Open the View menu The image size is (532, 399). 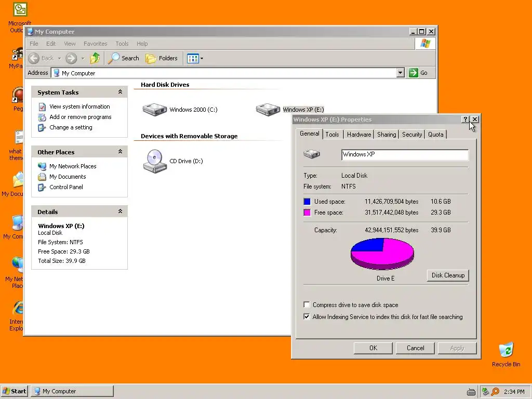click(70, 44)
